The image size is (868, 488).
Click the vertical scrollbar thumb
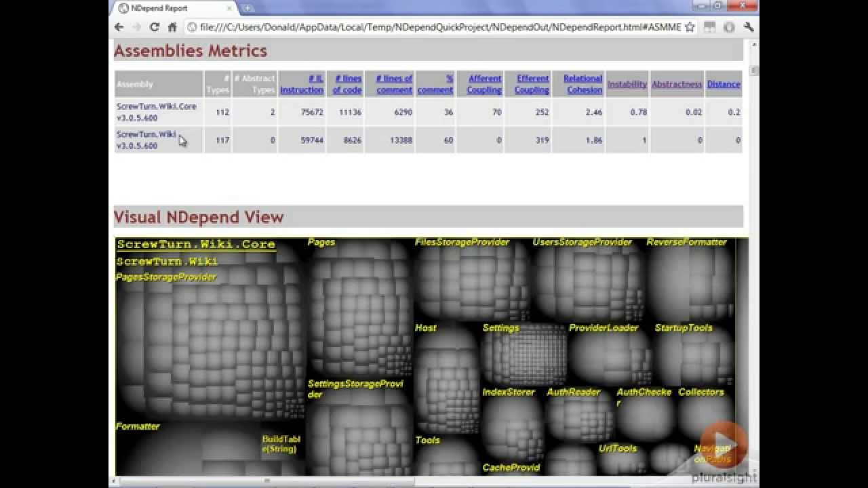pos(753,70)
